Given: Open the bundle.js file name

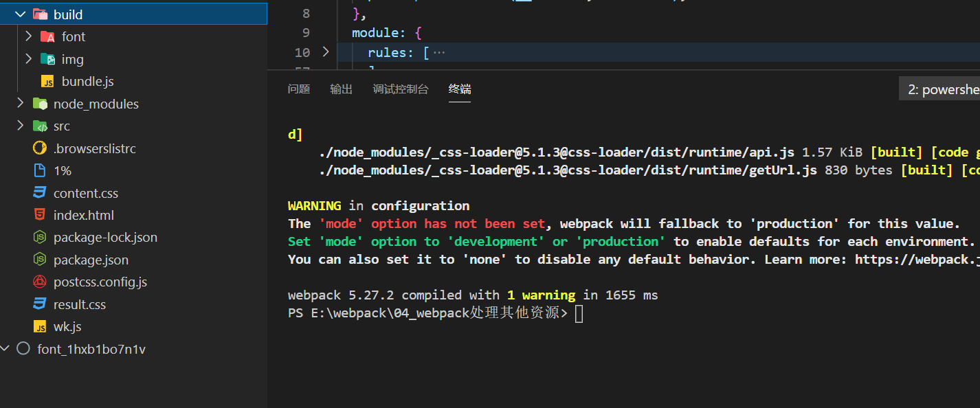Looking at the screenshot, I should (x=88, y=82).
